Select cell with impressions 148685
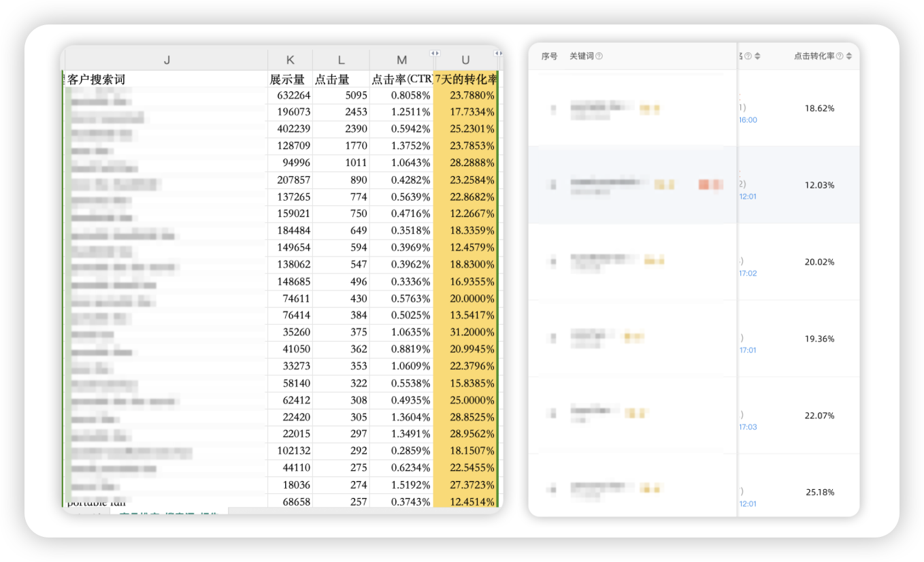This screenshot has height=562, width=924. tap(291, 282)
